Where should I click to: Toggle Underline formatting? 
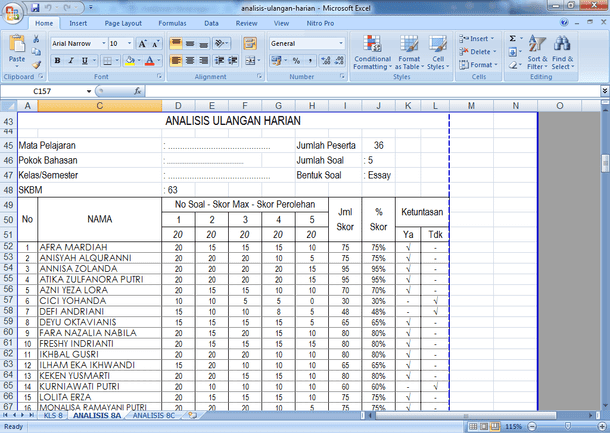click(84, 61)
